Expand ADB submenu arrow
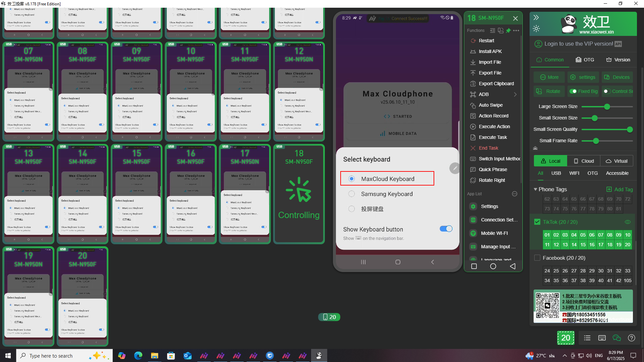Viewport: 644px width, 362px height. [515, 94]
